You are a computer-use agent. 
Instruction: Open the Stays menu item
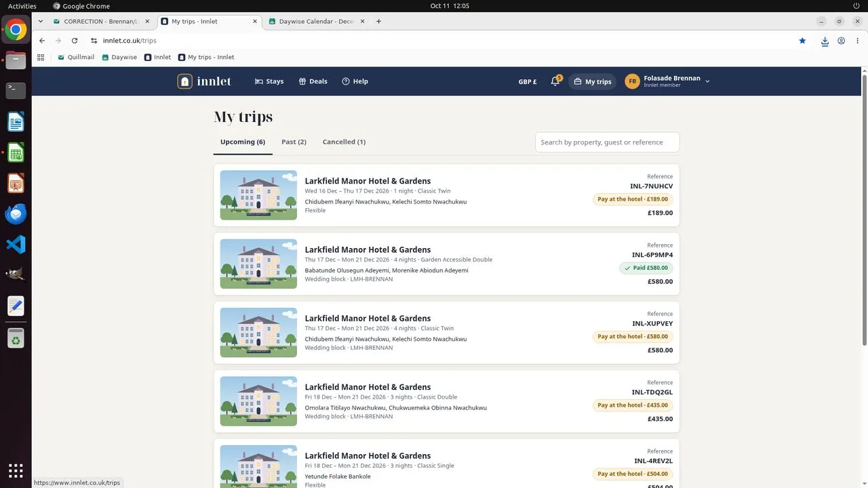pyautogui.click(x=269, y=81)
